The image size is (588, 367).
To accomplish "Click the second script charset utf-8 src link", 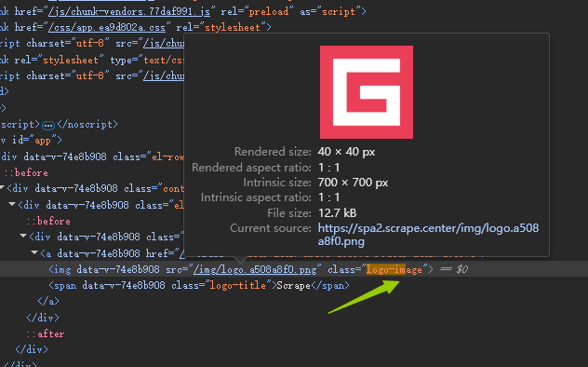I will coord(164,75).
